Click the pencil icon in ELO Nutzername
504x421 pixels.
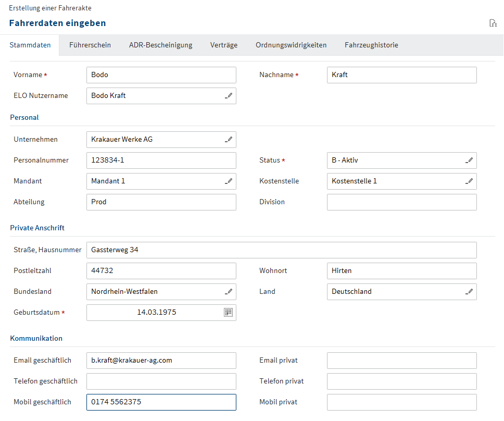point(228,96)
